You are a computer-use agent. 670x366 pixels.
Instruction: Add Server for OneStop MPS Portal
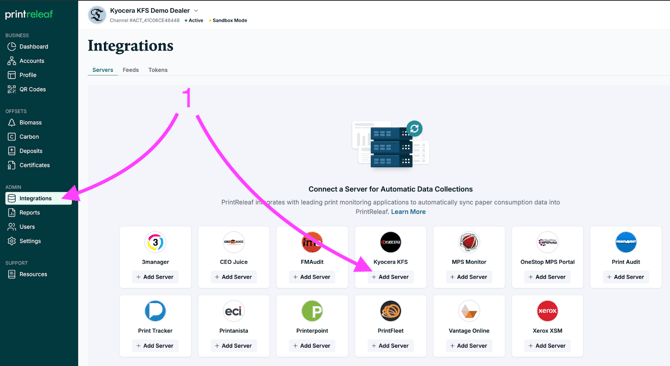[547, 277]
